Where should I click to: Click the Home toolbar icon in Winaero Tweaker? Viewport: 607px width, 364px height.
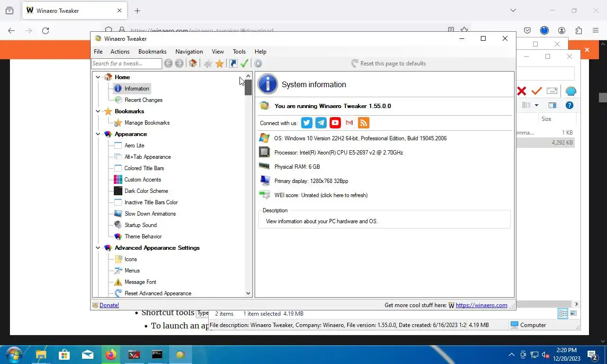[x=193, y=64]
